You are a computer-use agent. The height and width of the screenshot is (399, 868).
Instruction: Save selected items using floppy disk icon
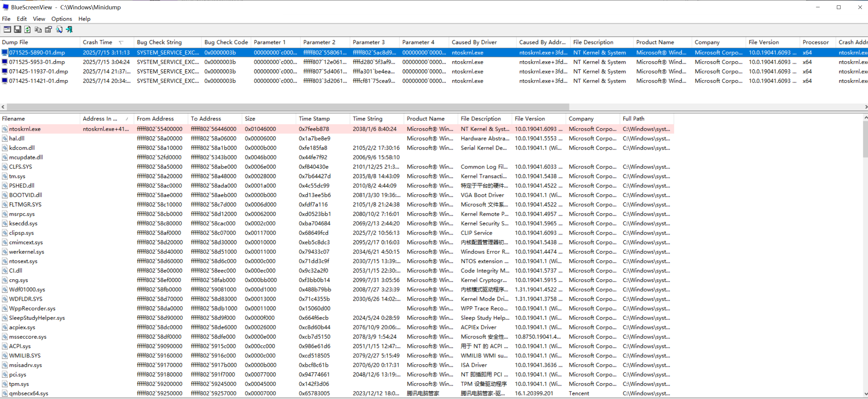coord(18,29)
